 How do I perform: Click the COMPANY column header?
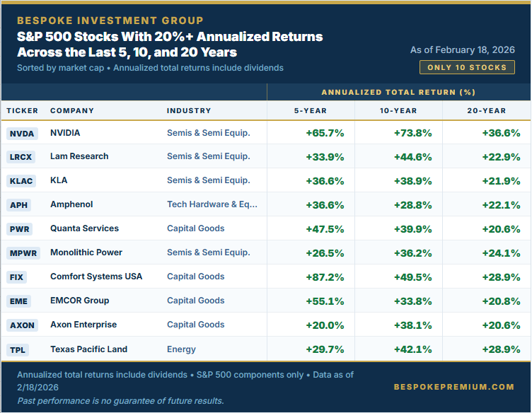point(72,110)
